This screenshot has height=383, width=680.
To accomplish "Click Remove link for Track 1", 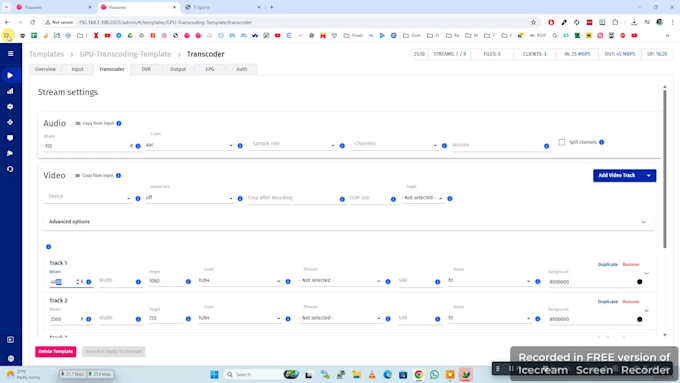I will click(x=631, y=264).
